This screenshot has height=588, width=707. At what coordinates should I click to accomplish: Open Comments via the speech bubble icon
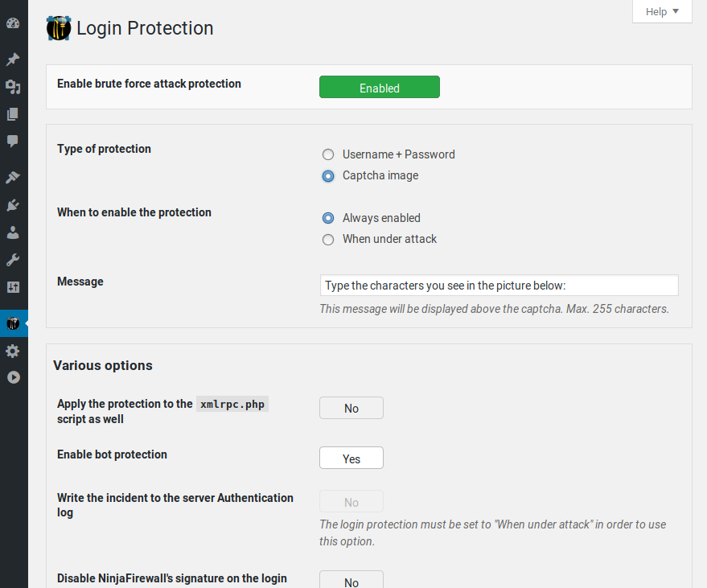[13, 142]
